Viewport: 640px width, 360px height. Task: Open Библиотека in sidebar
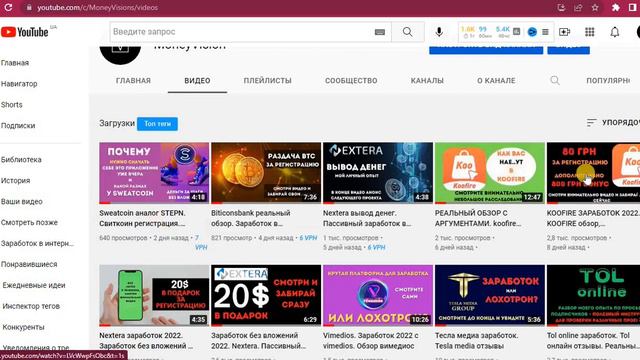pyautogui.click(x=21, y=160)
